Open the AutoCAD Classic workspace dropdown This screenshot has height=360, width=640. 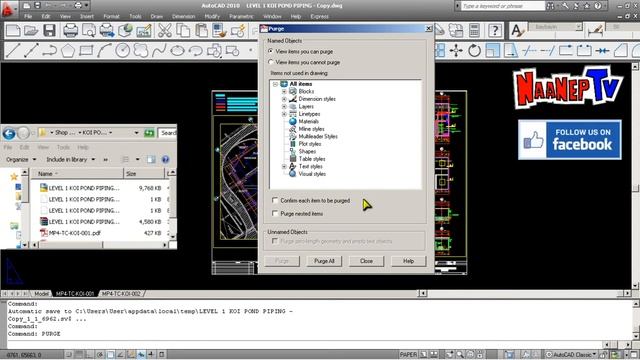click(x=571, y=354)
